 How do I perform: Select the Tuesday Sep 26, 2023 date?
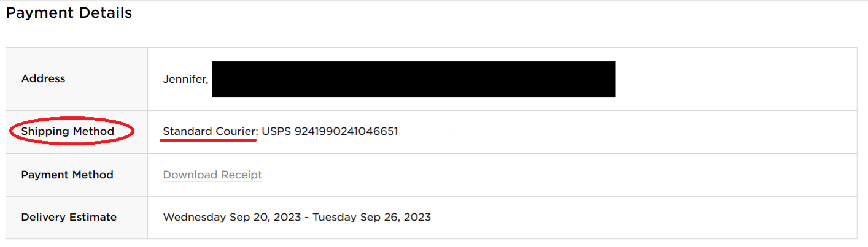(x=372, y=217)
